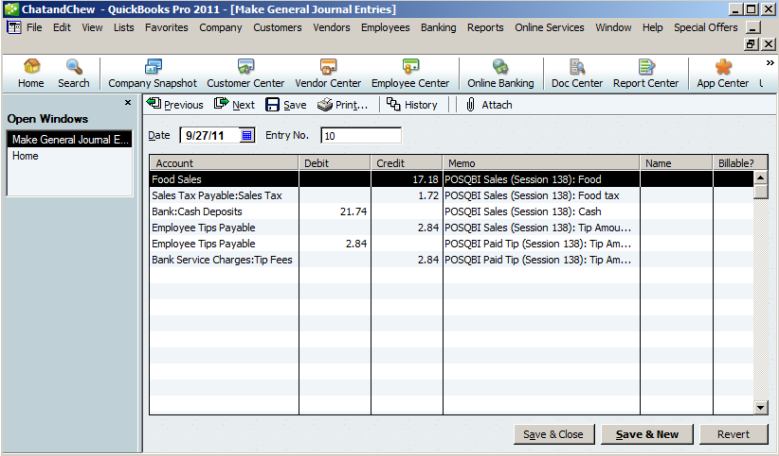This screenshot has height=456, width=779.
Task: Open the Favorites menu
Action: [x=166, y=27]
